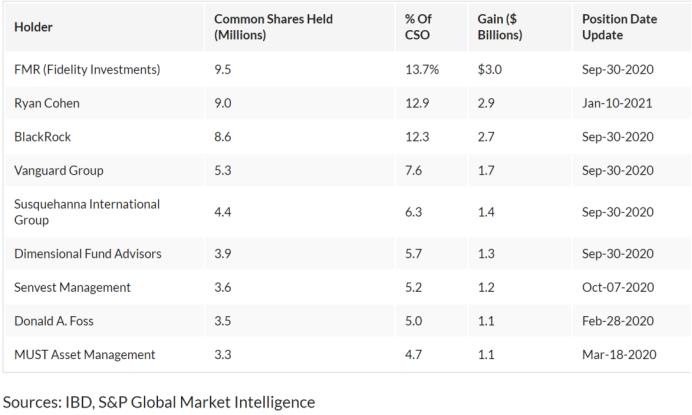
Task: Click the 13.7% CSO value
Action: (421, 70)
